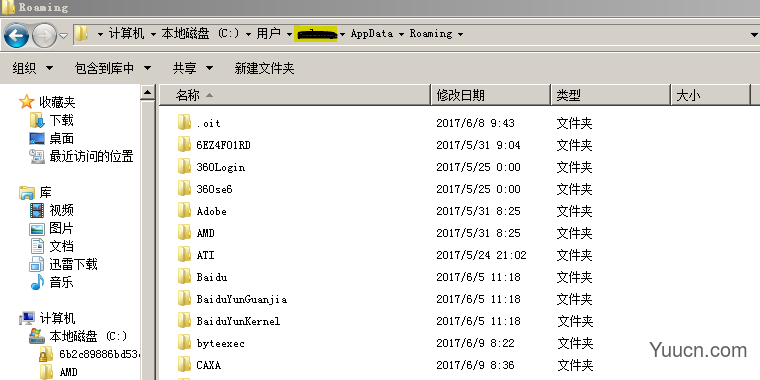
Task: Click the Roaming window title icon
Action: [8, 7]
